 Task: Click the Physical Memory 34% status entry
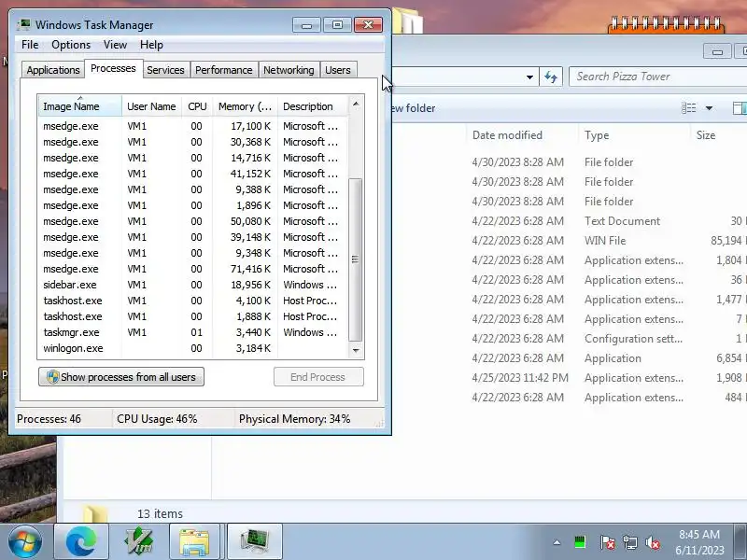click(294, 419)
